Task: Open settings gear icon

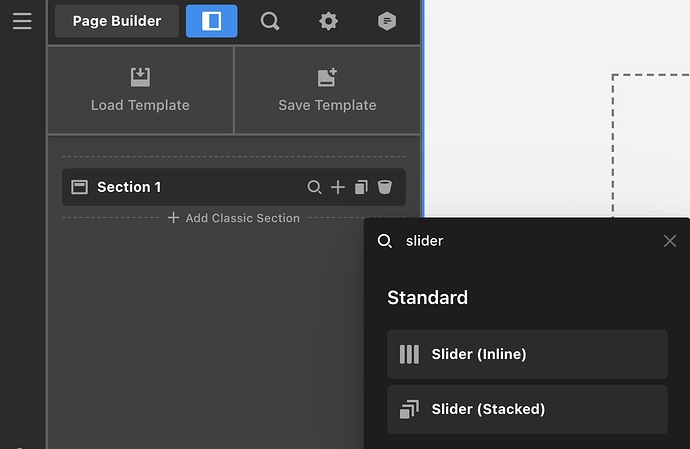Action: (x=328, y=21)
